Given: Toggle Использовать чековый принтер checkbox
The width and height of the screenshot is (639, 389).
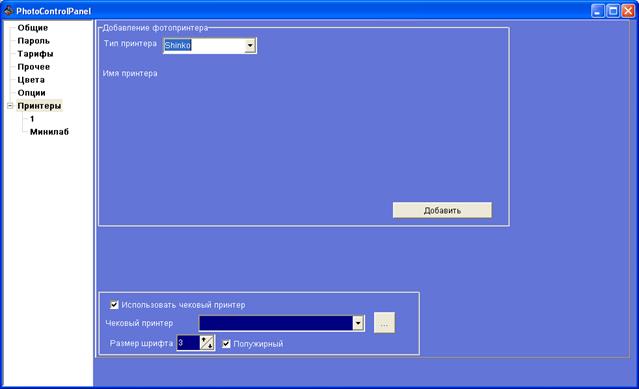Looking at the screenshot, I should [x=115, y=305].
